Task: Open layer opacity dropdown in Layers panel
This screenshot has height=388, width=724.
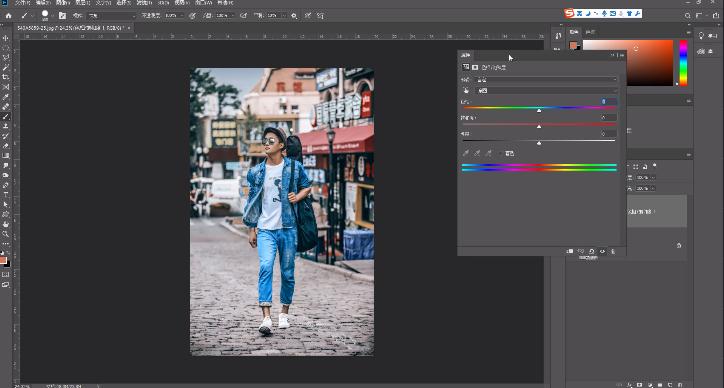Action: 653,177
